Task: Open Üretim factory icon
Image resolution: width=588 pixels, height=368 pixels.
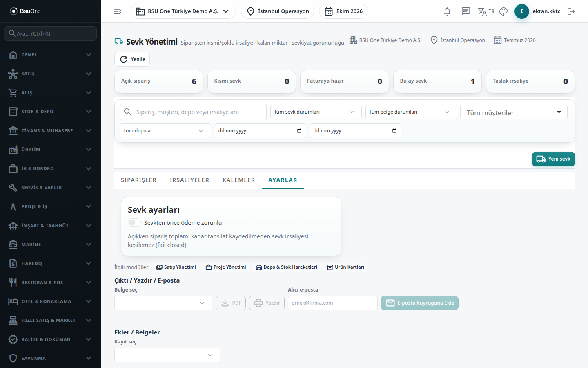Action: [x=13, y=150]
